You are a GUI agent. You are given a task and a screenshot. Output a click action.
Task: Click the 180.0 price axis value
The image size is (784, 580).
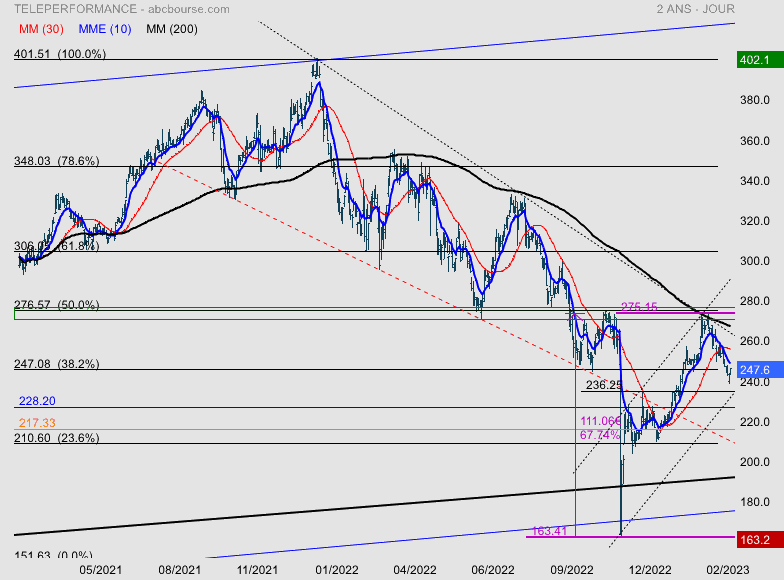754,502
